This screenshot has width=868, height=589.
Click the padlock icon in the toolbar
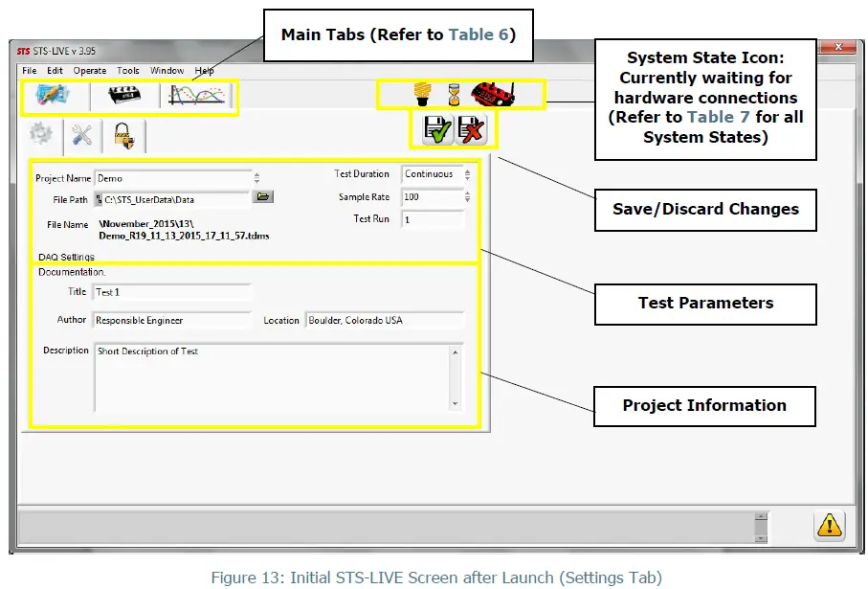(122, 135)
